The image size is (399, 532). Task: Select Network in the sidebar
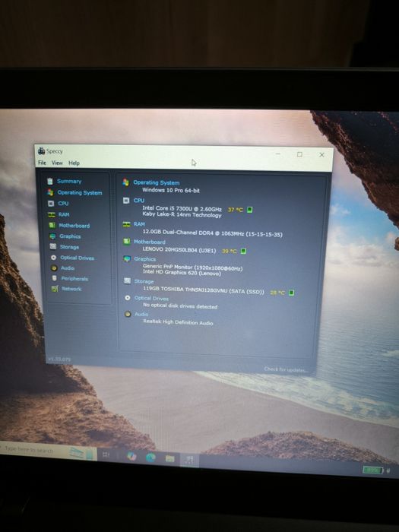[71, 289]
